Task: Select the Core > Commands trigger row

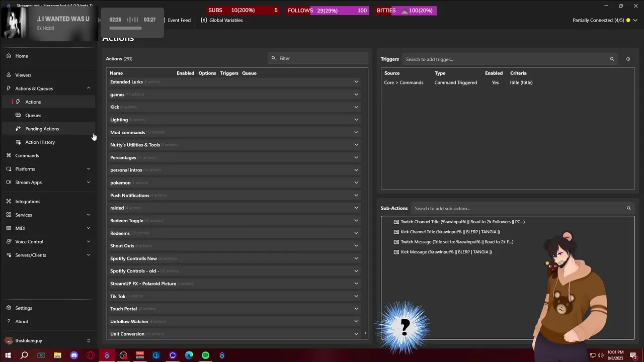Action: (508, 82)
